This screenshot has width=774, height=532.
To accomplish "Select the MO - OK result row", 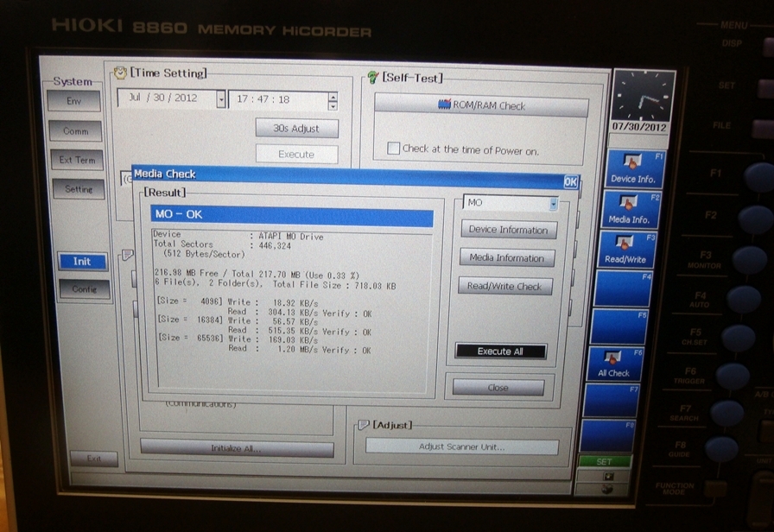I will [291, 215].
